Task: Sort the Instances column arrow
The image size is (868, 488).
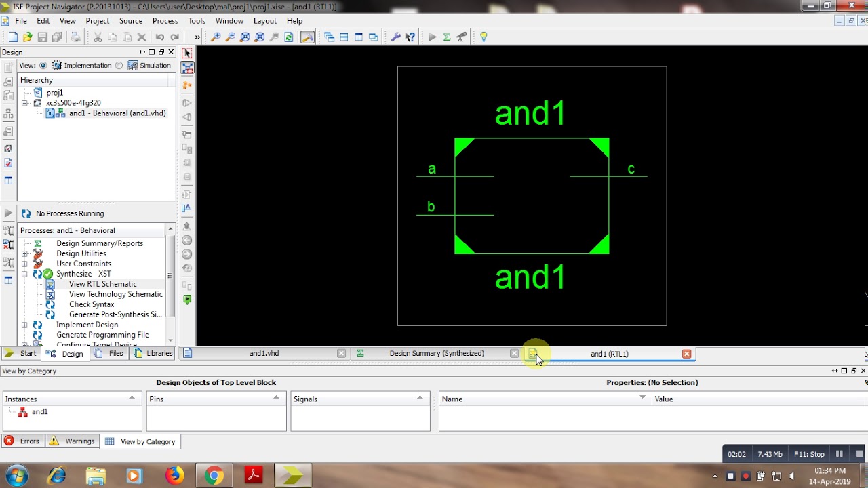Action: 132,397
